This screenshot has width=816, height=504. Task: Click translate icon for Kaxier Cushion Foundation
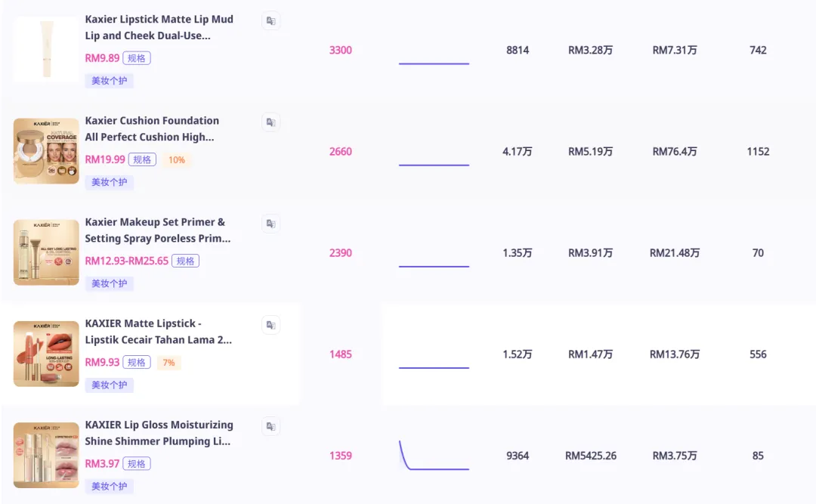coord(270,122)
